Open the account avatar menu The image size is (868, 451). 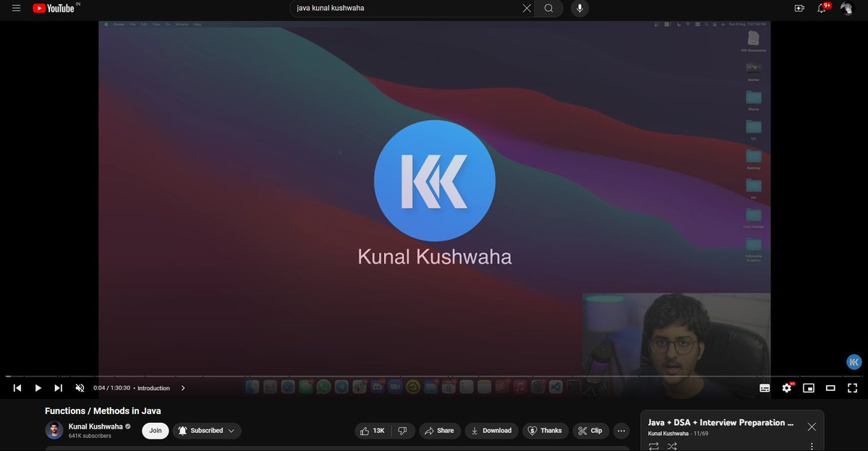click(x=846, y=8)
